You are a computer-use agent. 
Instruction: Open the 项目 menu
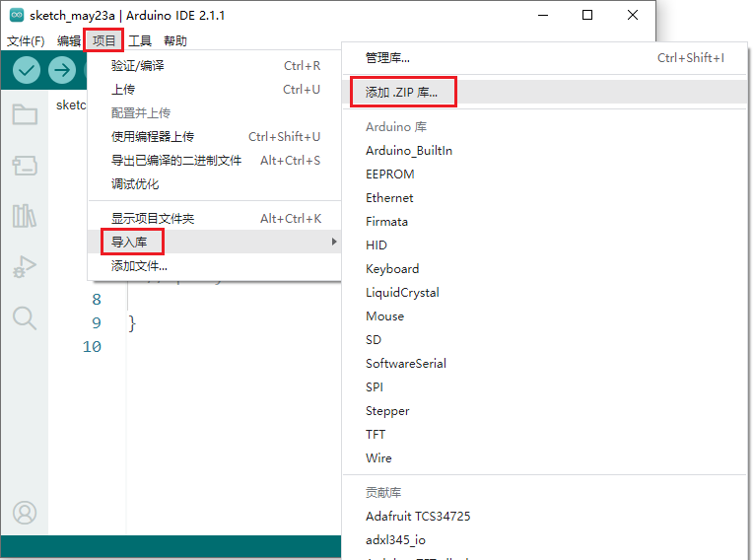[103, 40]
